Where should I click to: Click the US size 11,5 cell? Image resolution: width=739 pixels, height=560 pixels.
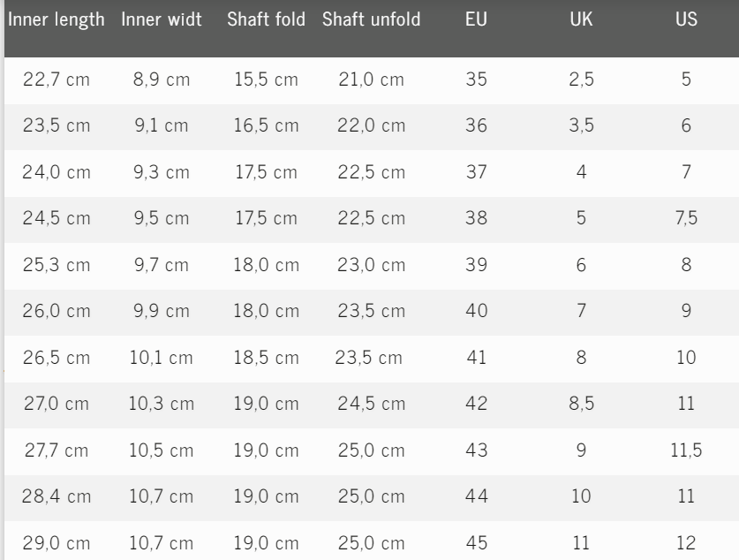click(686, 450)
